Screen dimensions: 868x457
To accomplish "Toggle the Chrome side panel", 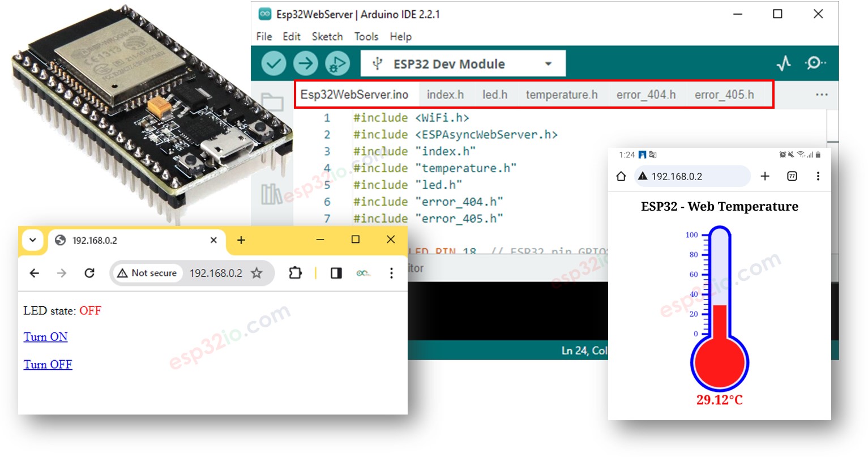I will point(336,273).
